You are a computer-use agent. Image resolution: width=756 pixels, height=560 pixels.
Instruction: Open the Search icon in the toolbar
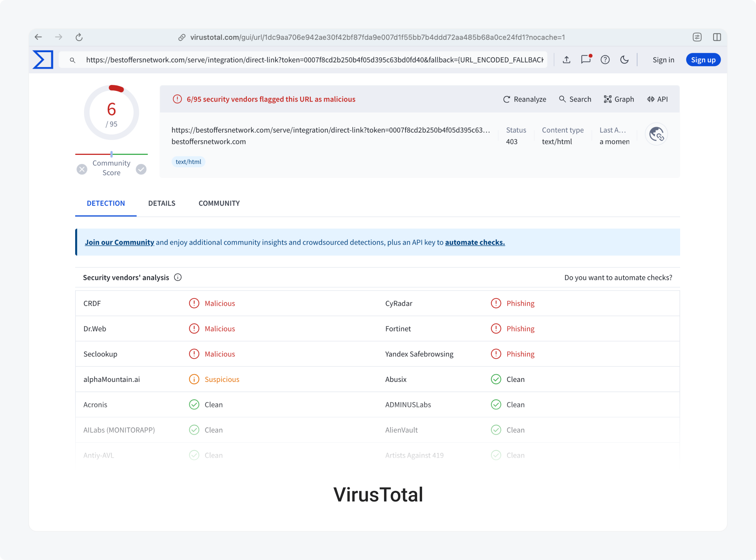click(563, 99)
